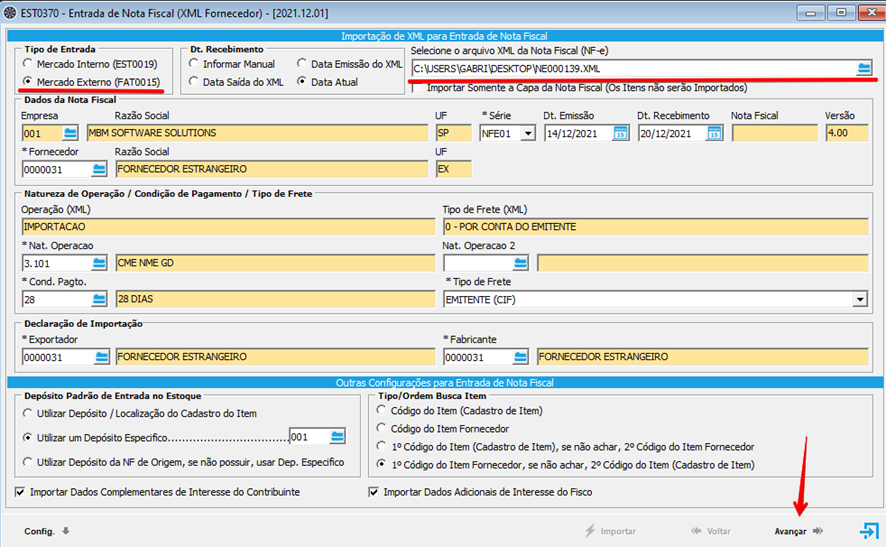The image size is (886, 547).
Task: Open lookup icon for Depósito Específico 001
Action: pos(337,436)
